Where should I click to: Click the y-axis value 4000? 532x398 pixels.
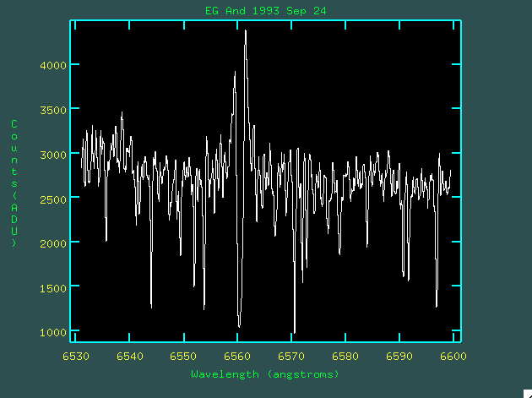pos(53,66)
